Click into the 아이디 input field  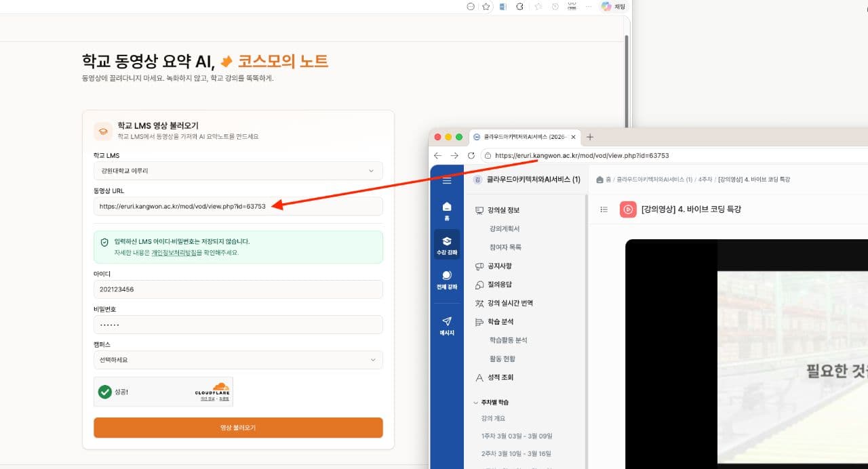click(x=238, y=289)
